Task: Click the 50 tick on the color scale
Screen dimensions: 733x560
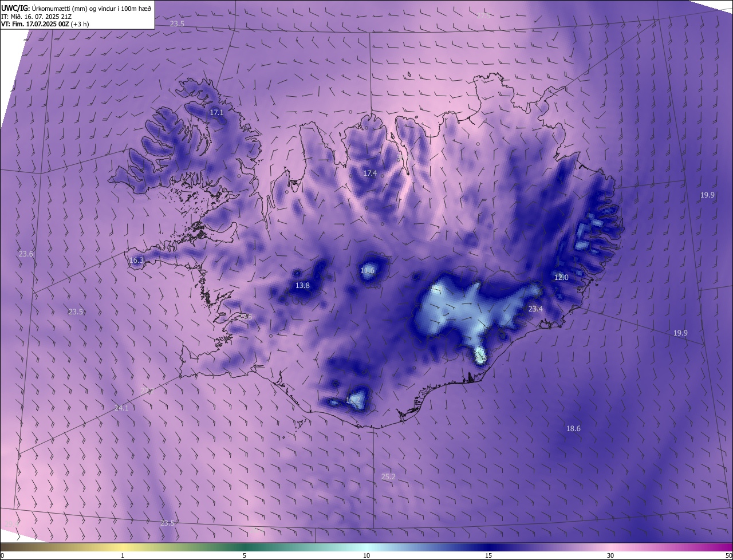Action: pos(728,555)
